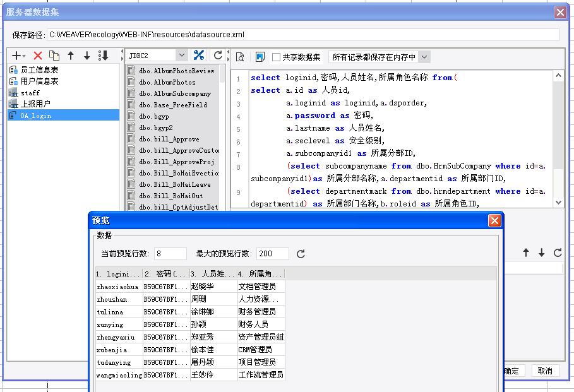The height and width of the screenshot is (392, 574).
Task: Collapse the table list splitter arrow
Action: 228,52
